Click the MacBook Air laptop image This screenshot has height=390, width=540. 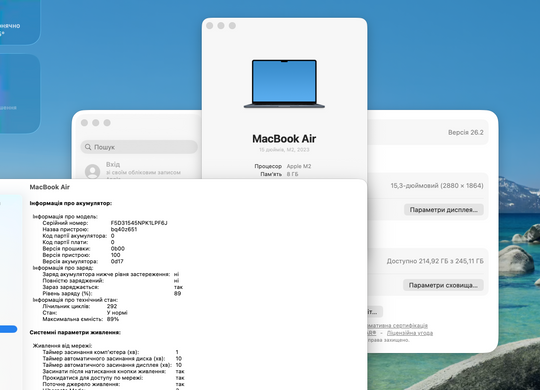click(x=284, y=84)
